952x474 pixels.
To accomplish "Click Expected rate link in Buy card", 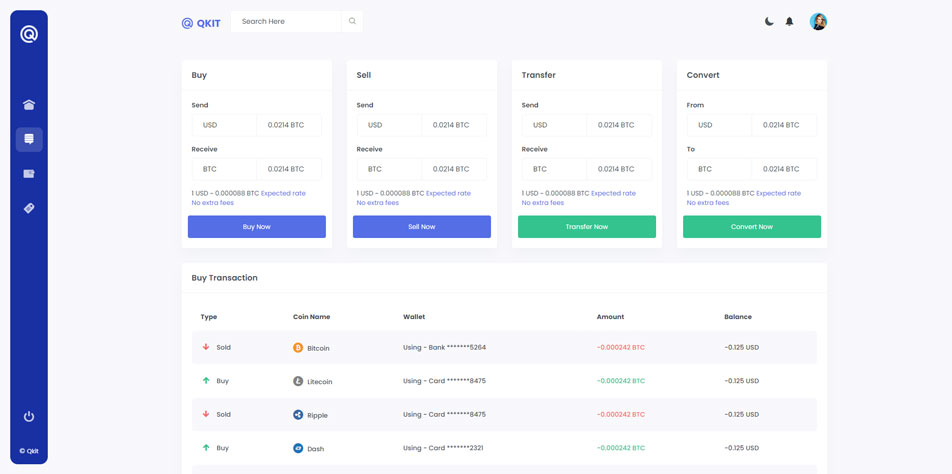I will coord(283,193).
